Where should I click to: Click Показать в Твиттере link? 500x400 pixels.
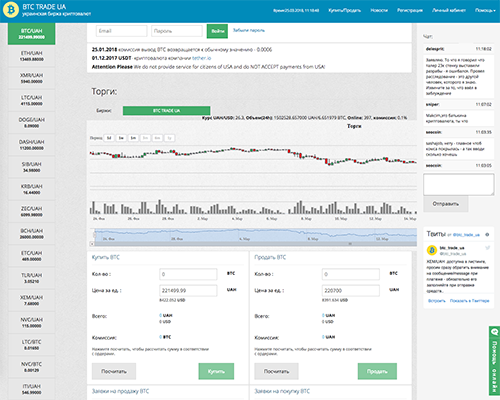coord(470,301)
